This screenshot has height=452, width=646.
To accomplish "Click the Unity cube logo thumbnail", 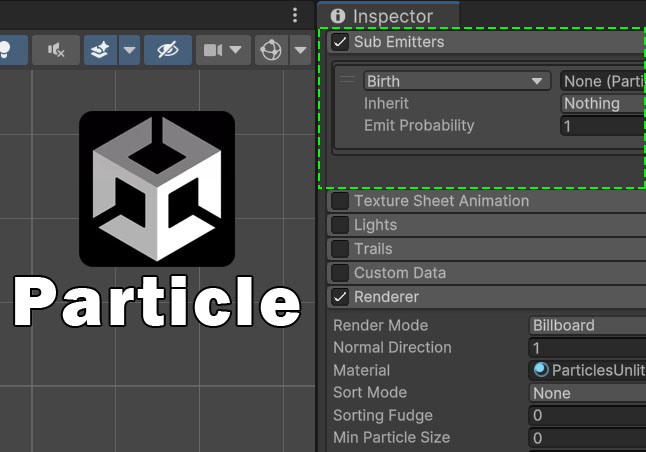I will [x=157, y=189].
